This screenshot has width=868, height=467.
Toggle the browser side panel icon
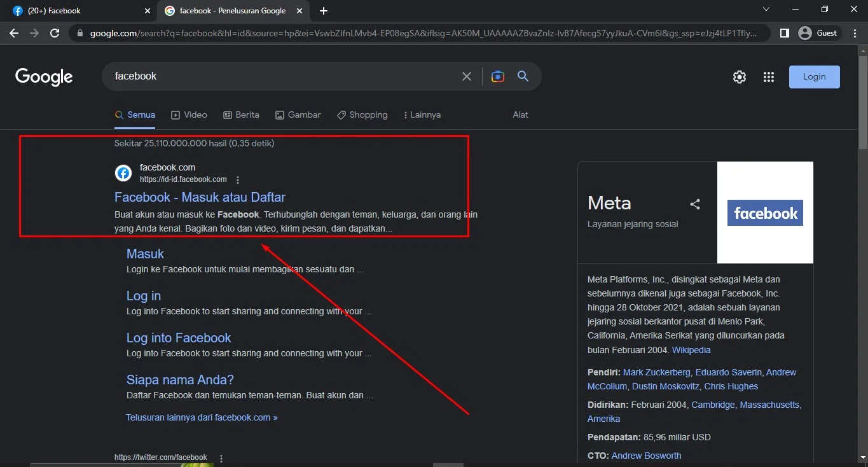[x=785, y=33]
